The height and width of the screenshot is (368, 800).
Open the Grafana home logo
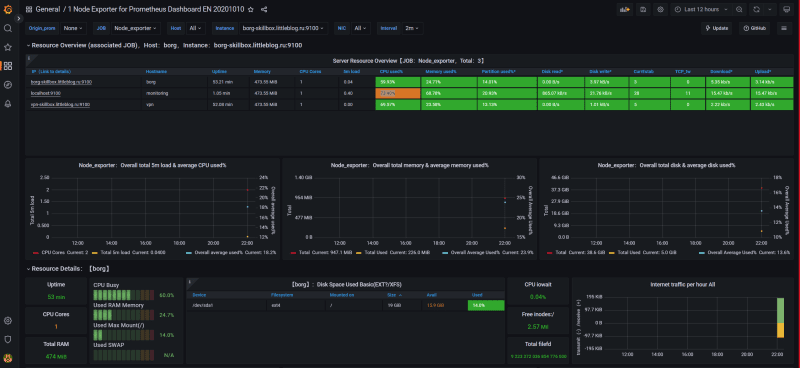pos(8,9)
